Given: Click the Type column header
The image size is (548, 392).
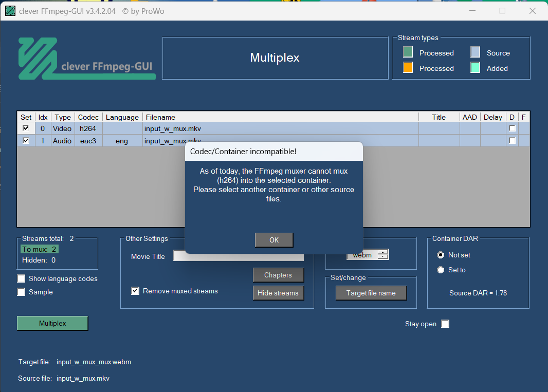Looking at the screenshot, I should (63, 117).
